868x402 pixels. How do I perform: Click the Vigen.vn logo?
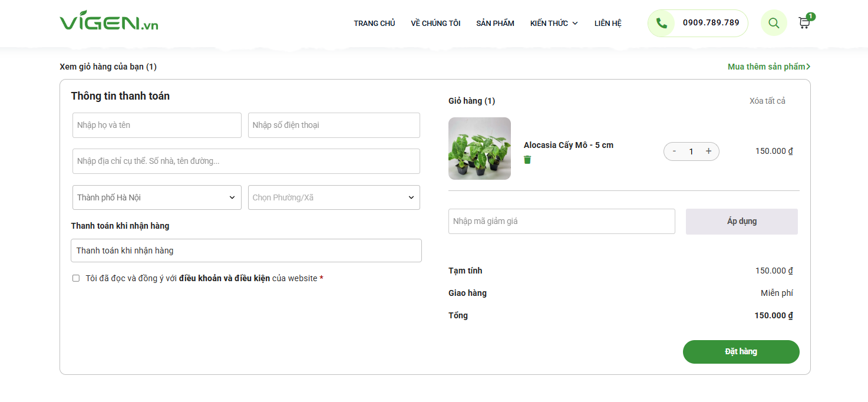pyautogui.click(x=109, y=22)
